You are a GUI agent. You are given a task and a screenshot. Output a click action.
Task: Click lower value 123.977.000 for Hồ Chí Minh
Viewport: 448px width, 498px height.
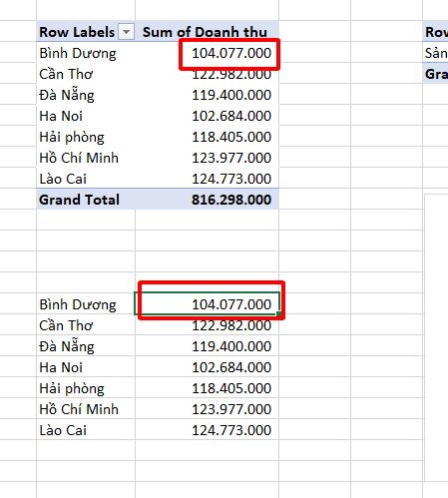click(231, 409)
